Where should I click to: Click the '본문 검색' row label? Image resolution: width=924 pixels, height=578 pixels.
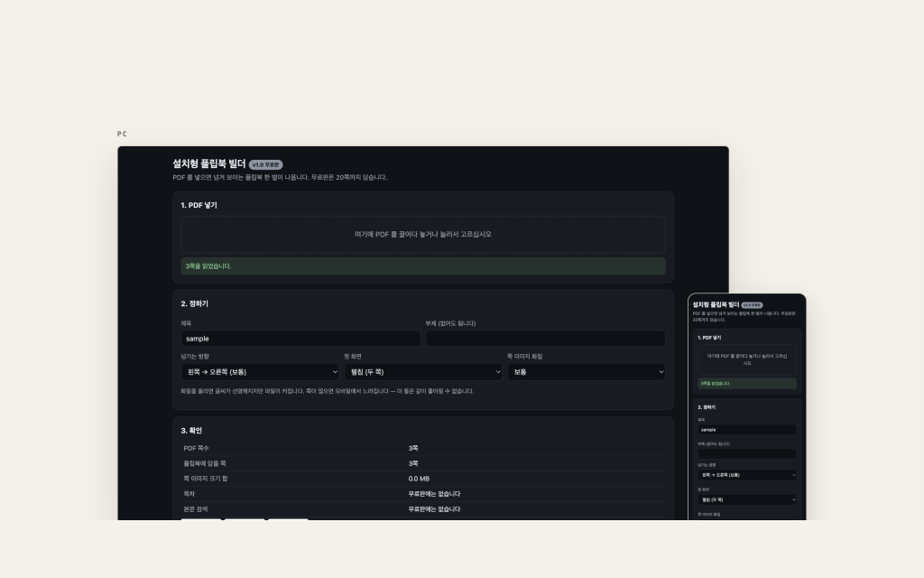(x=196, y=509)
